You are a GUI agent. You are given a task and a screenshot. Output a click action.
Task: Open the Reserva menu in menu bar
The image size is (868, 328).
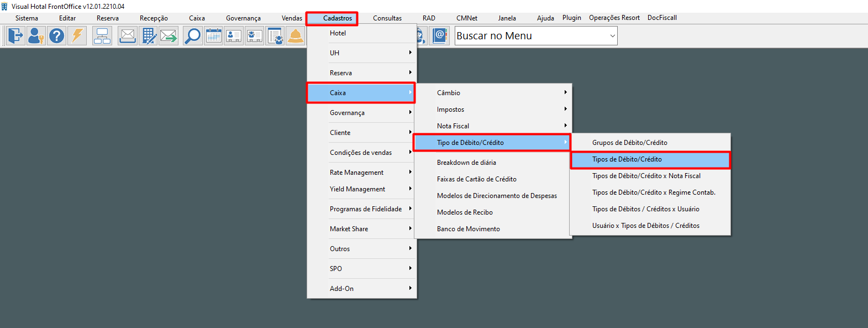107,18
